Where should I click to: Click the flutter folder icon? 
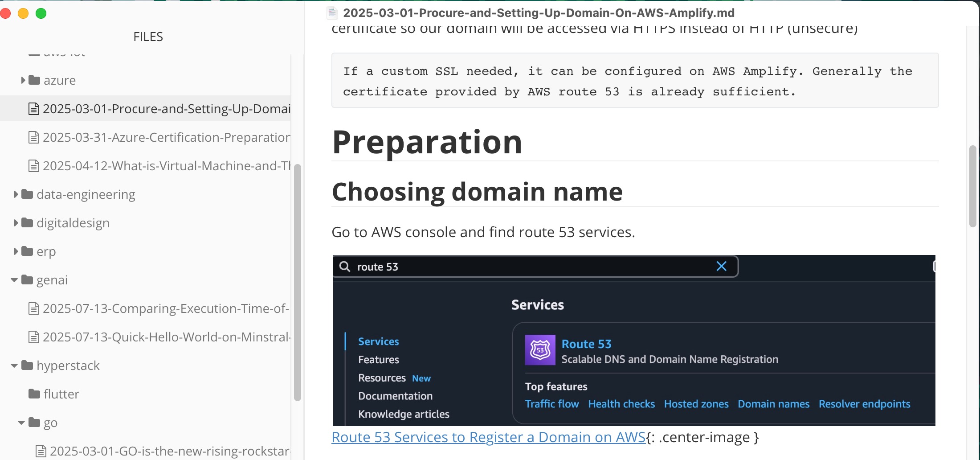(34, 394)
